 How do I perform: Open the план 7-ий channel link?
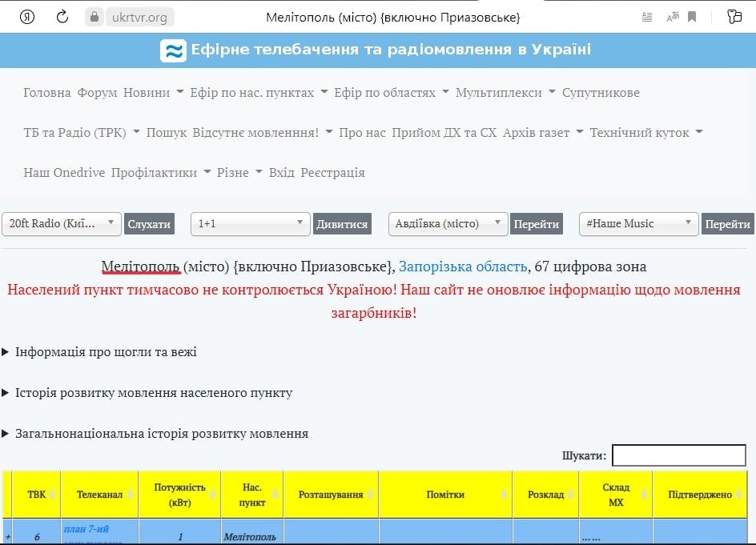pyautogui.click(x=86, y=529)
